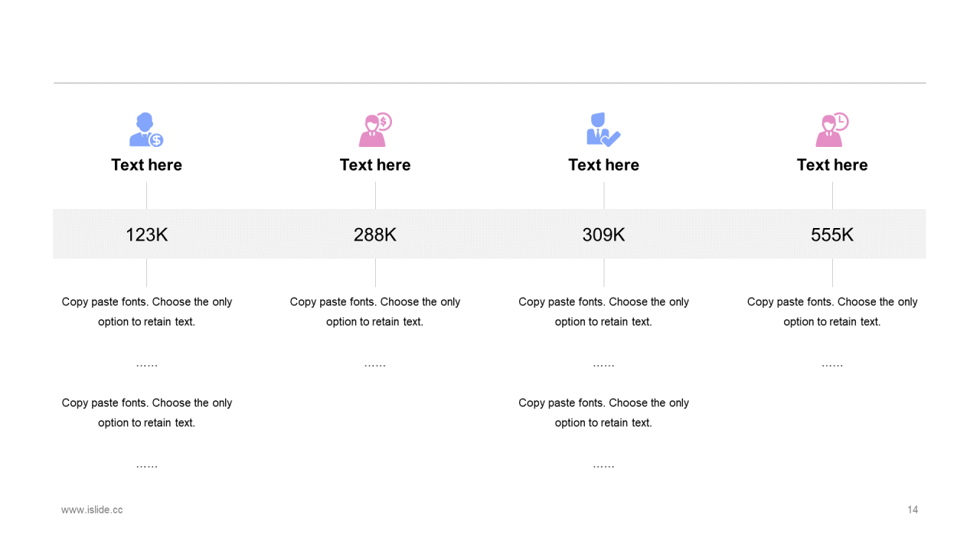Select the 123K value text
980x551 pixels.
tap(146, 235)
